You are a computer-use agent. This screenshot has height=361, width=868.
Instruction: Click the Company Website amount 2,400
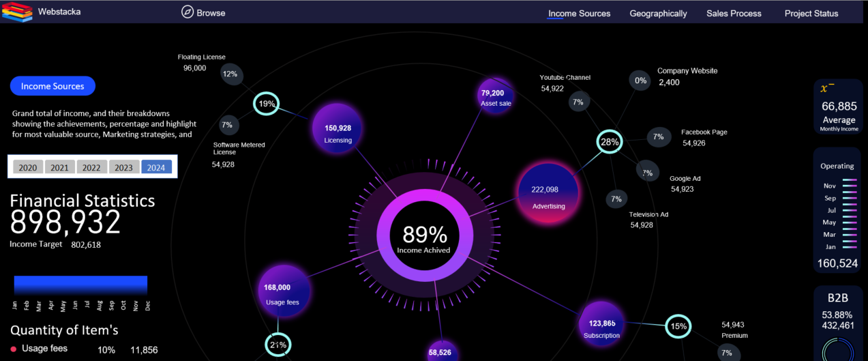click(x=669, y=83)
